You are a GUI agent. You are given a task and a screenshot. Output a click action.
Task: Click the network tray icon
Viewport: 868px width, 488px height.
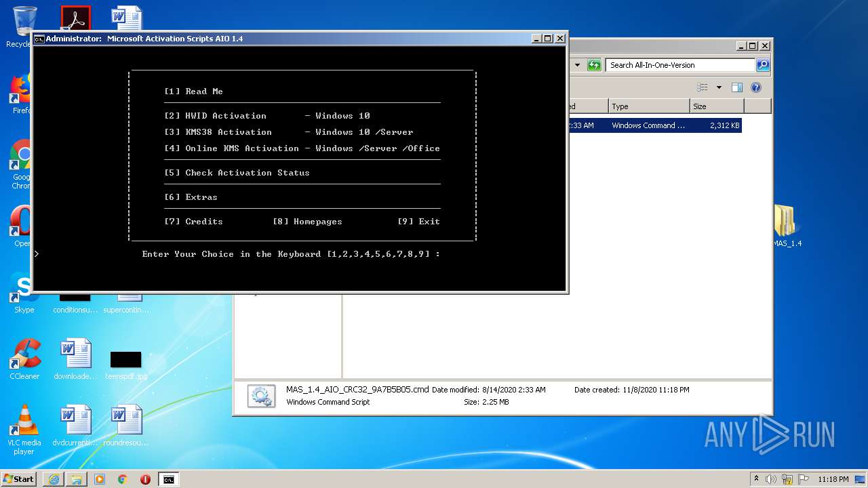point(787,479)
